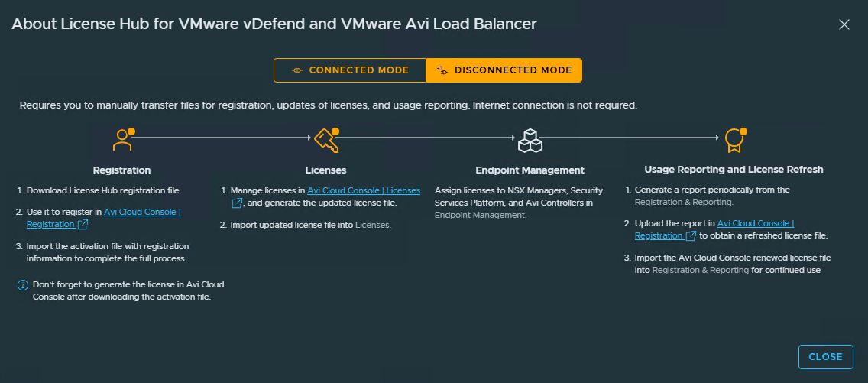Screen dimensions: 868x383
Task: Click the Licenses key icon
Action: coord(326,141)
